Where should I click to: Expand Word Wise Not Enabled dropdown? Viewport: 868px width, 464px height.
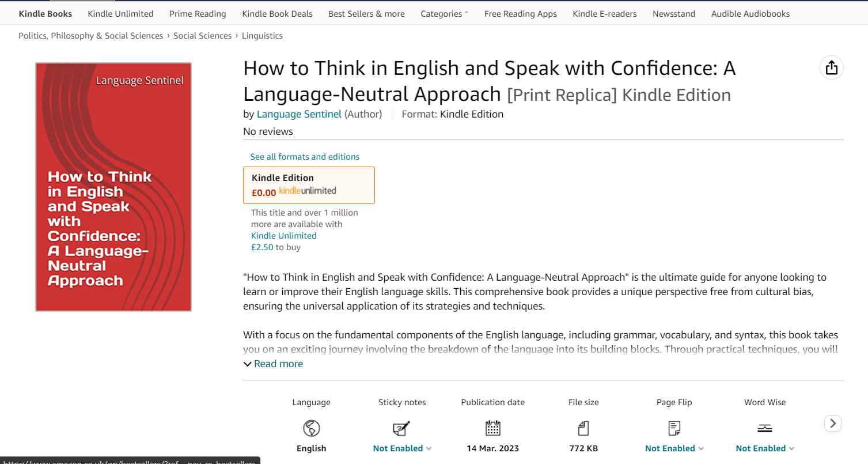tap(765, 448)
